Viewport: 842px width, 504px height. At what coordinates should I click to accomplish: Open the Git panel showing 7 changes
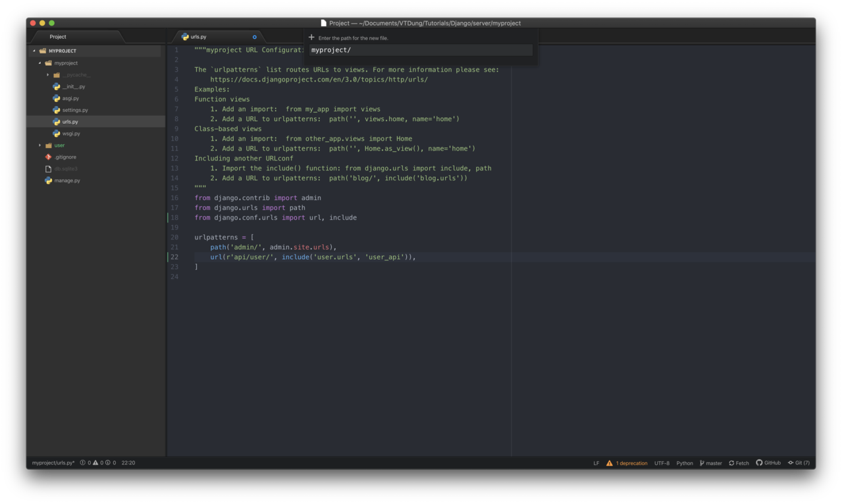799,463
